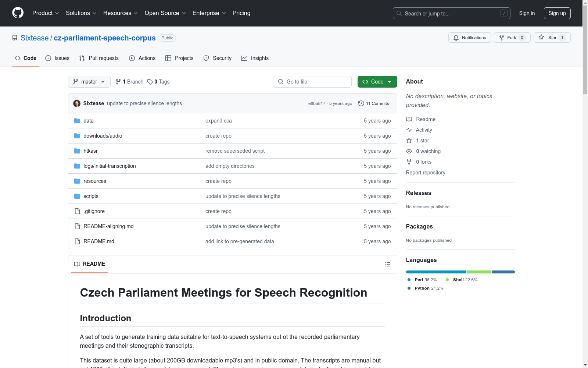Open the Projects tab

click(179, 58)
